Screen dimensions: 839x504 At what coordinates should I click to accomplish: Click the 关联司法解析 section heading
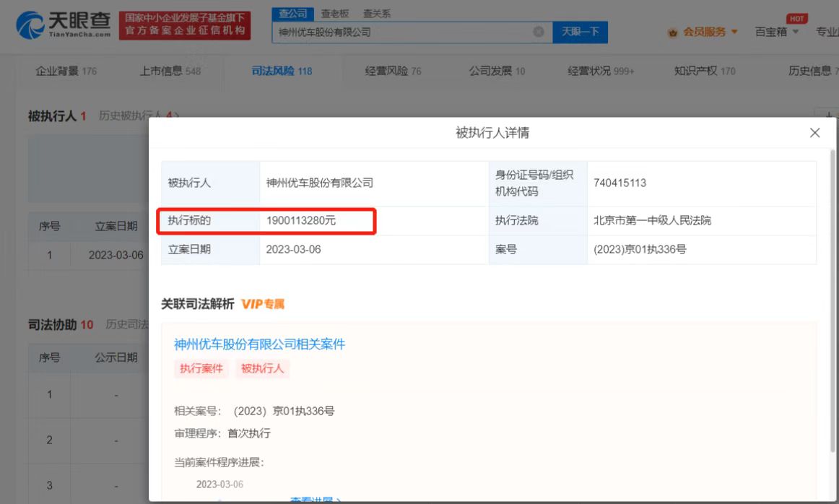point(197,304)
